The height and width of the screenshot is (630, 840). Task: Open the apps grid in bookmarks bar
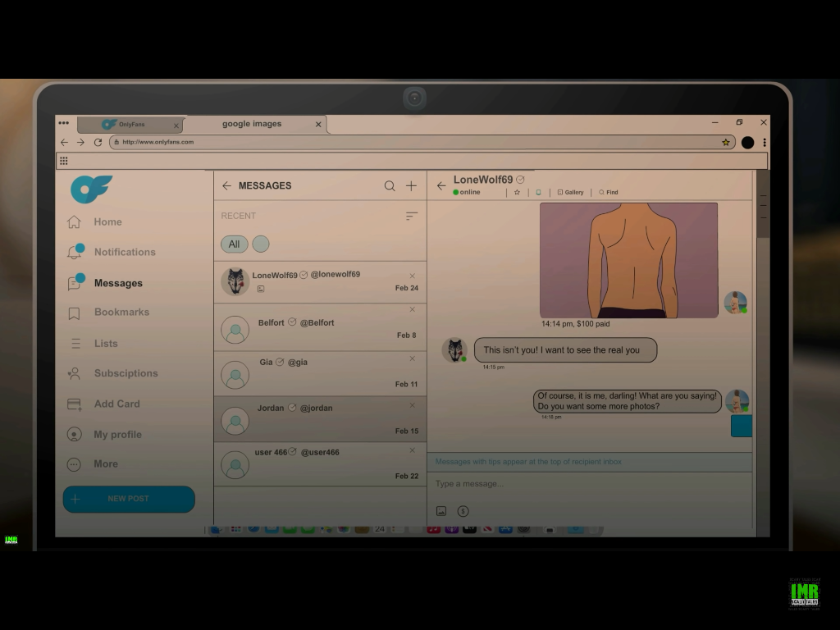64,161
